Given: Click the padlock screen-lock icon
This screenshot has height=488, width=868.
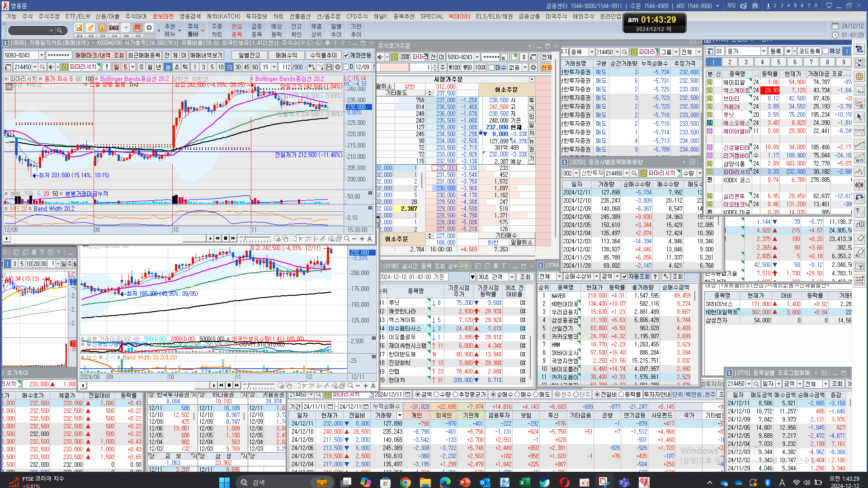Looking at the screenshot, I should coord(102,28).
